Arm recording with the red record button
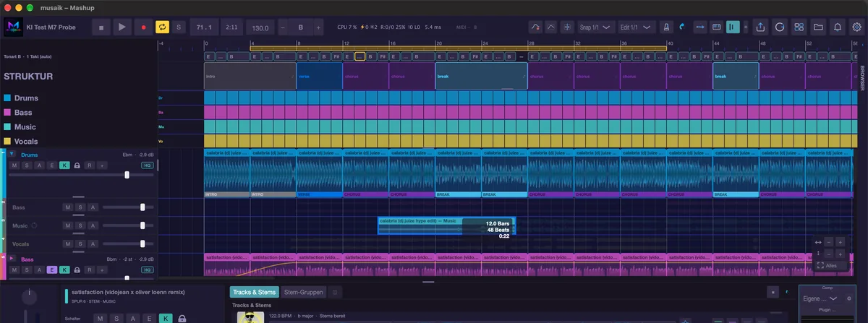This screenshot has height=323, width=868. coord(142,27)
